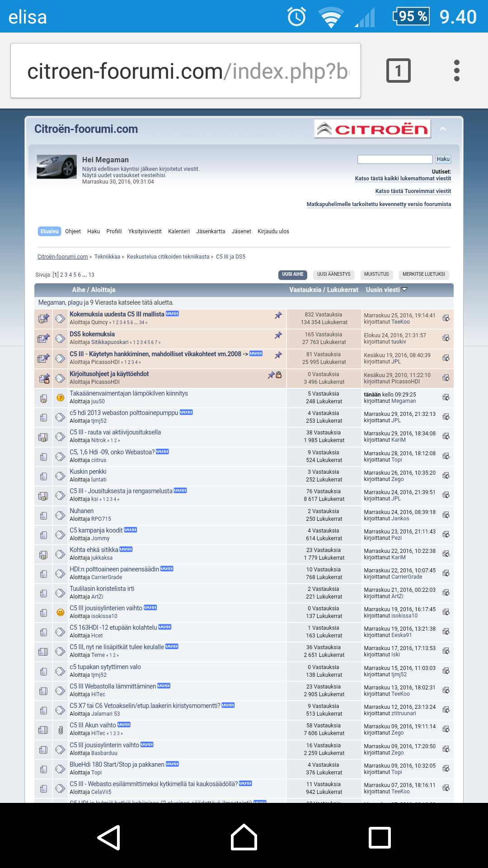Viewport: 488px width, 868px height.
Task: Open topic C5 III Webastolla lämmittäminen
Action: point(113,686)
